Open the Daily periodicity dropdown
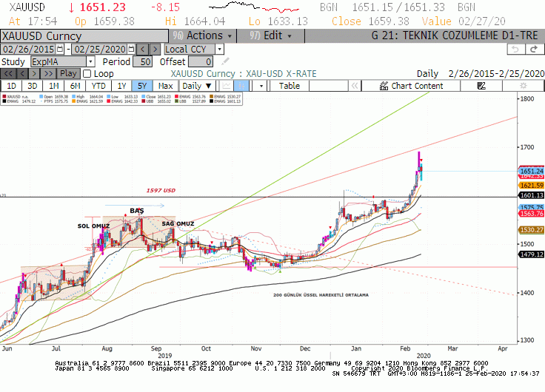Viewport: 545px width, 392px height. pyautogui.click(x=197, y=86)
